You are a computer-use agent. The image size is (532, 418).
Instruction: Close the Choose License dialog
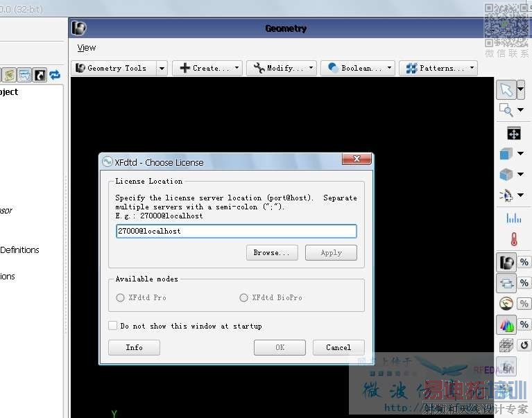tap(357, 159)
